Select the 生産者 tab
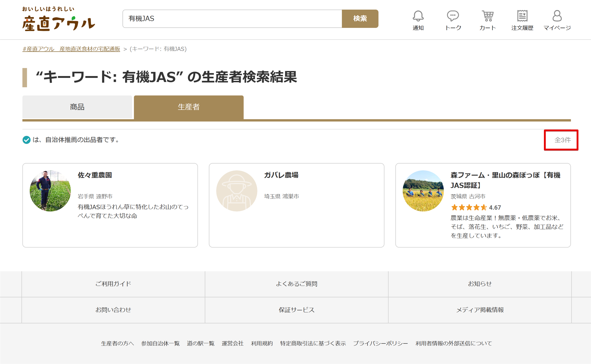Image resolution: width=591 pixels, height=364 pixels. pyautogui.click(x=189, y=107)
